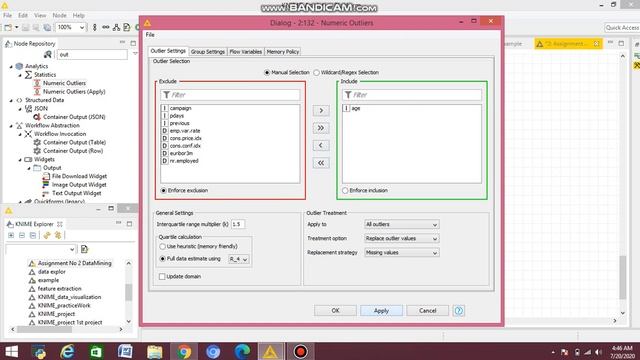640x360 pixels.
Task: Click the remove all columns (<<) button
Action: [321, 163]
